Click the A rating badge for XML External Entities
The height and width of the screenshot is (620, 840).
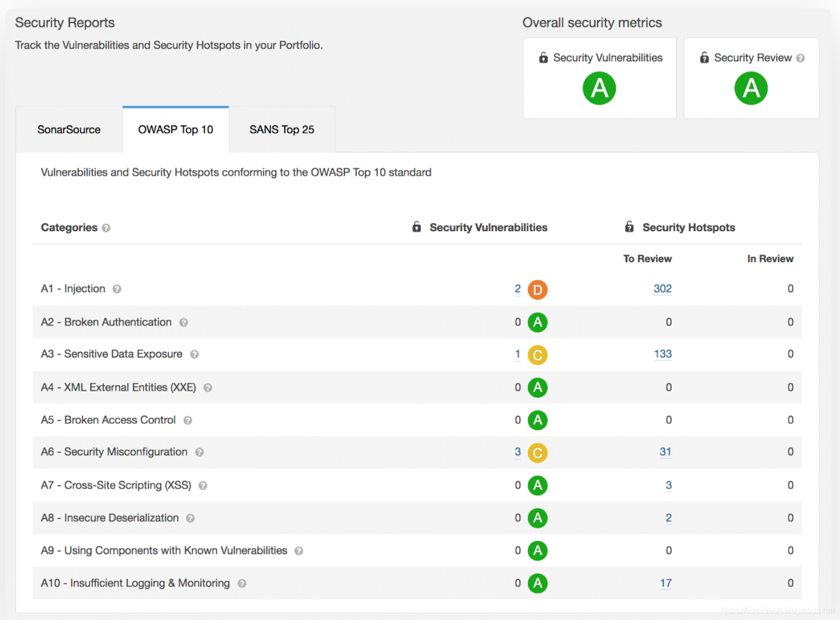(x=537, y=388)
